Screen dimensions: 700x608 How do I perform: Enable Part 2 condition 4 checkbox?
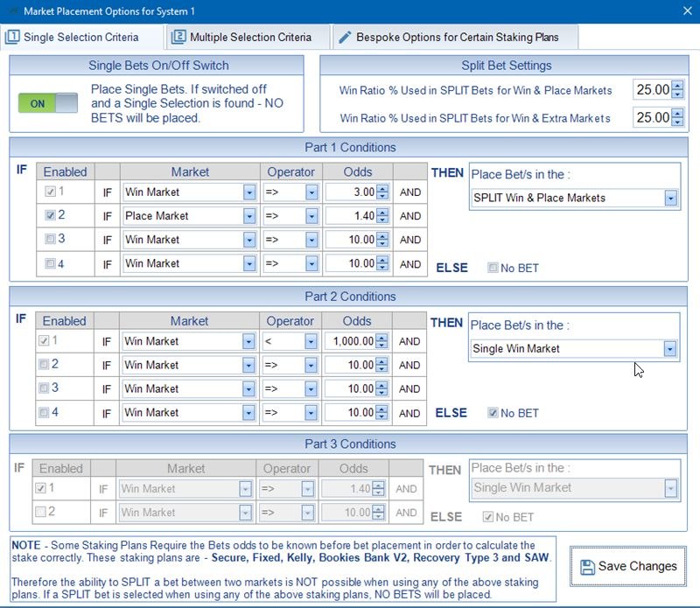[x=43, y=412]
